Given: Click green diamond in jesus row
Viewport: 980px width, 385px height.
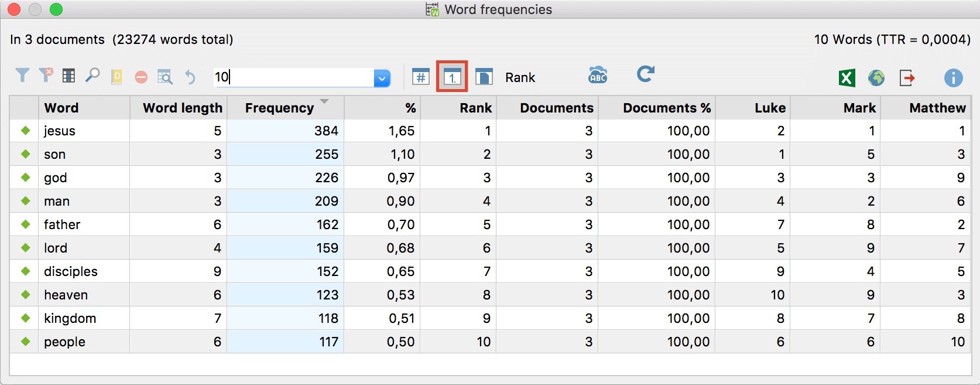Looking at the screenshot, I should tap(25, 131).
